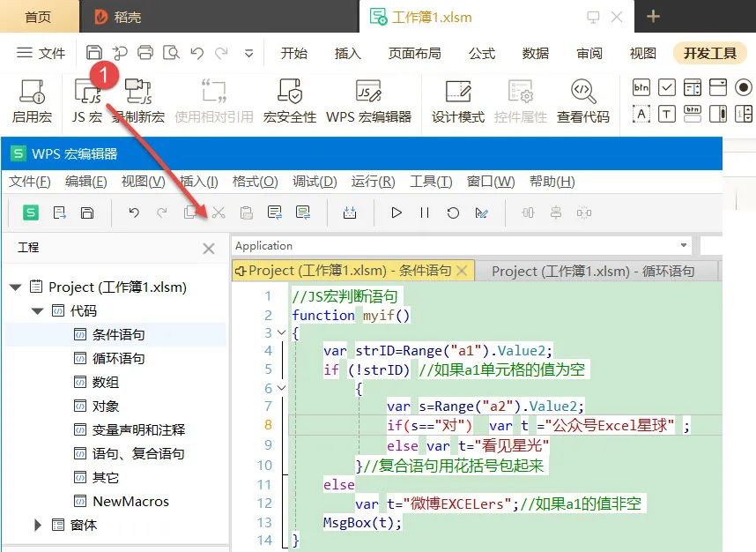
Task: Add a new document tab with plus
Action: pyautogui.click(x=653, y=17)
